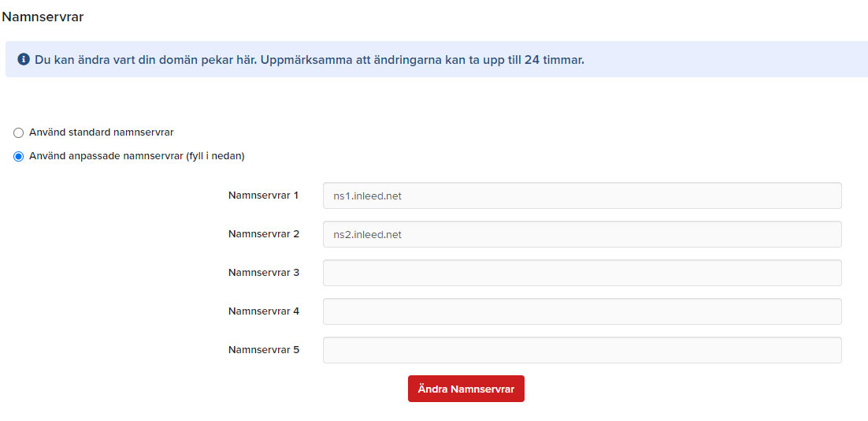Click the 'Använd anpassade namnservrar (fyll i nedan)' label text
The width and height of the screenshot is (868, 421).
(x=136, y=155)
